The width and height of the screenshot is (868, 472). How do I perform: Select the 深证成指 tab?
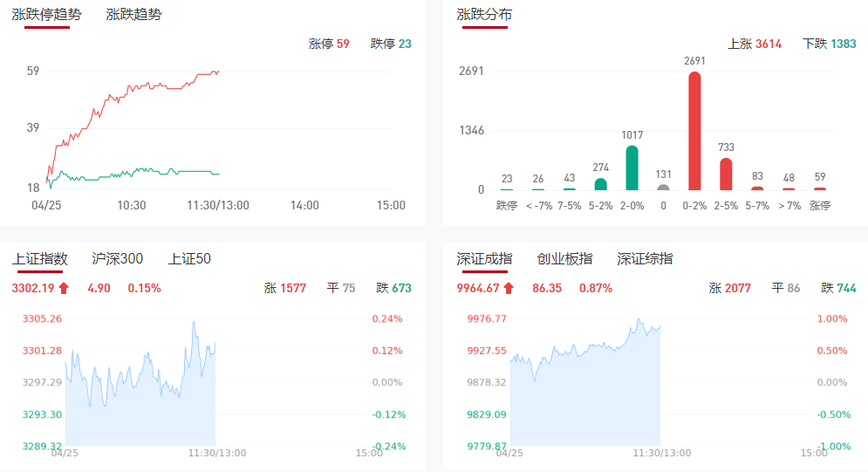point(484,258)
